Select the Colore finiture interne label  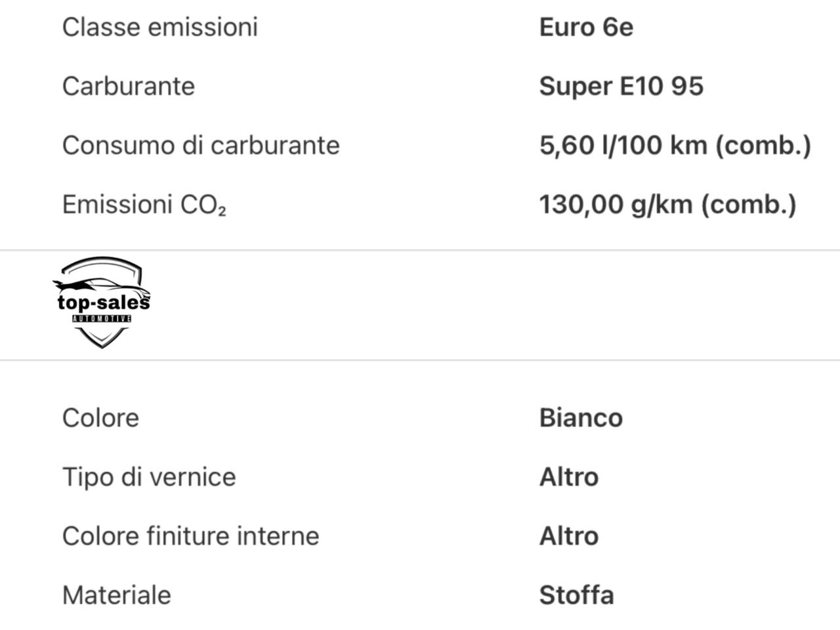click(x=190, y=536)
